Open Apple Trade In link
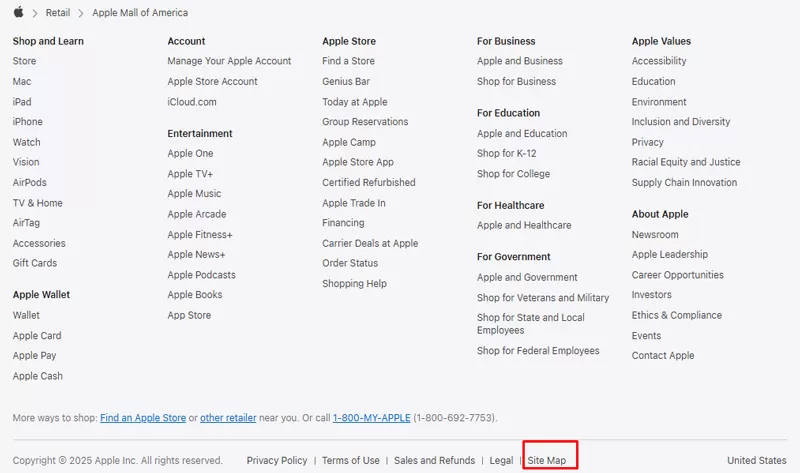 [353, 203]
